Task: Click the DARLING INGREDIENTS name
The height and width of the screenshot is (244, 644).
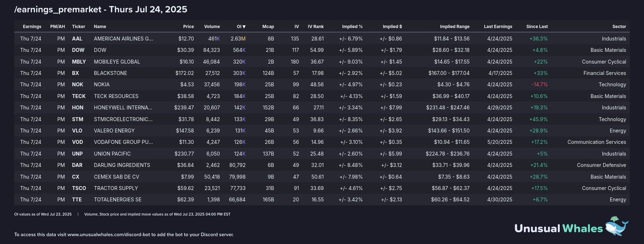Action: [x=121, y=165]
